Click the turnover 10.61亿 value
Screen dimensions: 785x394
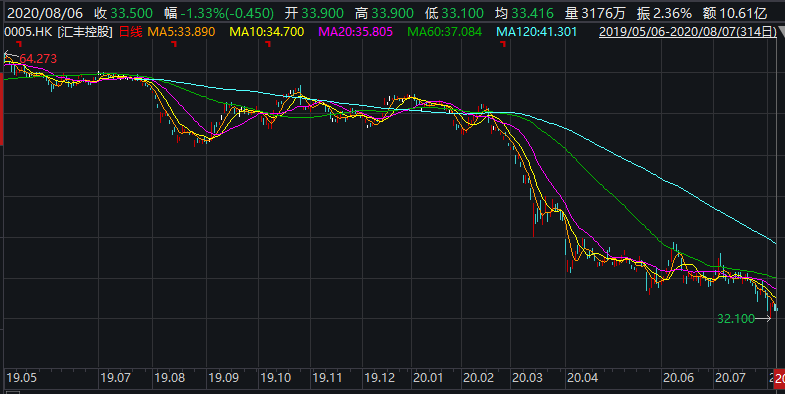pos(743,13)
